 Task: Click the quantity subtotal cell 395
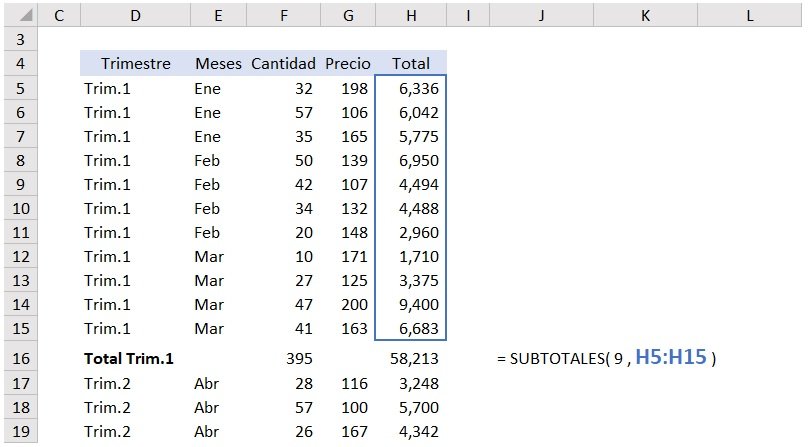coord(298,358)
